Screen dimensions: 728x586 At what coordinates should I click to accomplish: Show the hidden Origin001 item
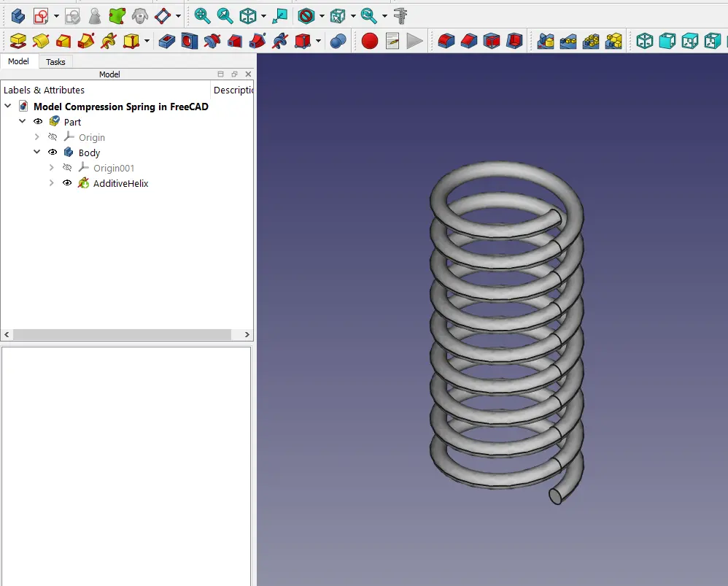67,168
